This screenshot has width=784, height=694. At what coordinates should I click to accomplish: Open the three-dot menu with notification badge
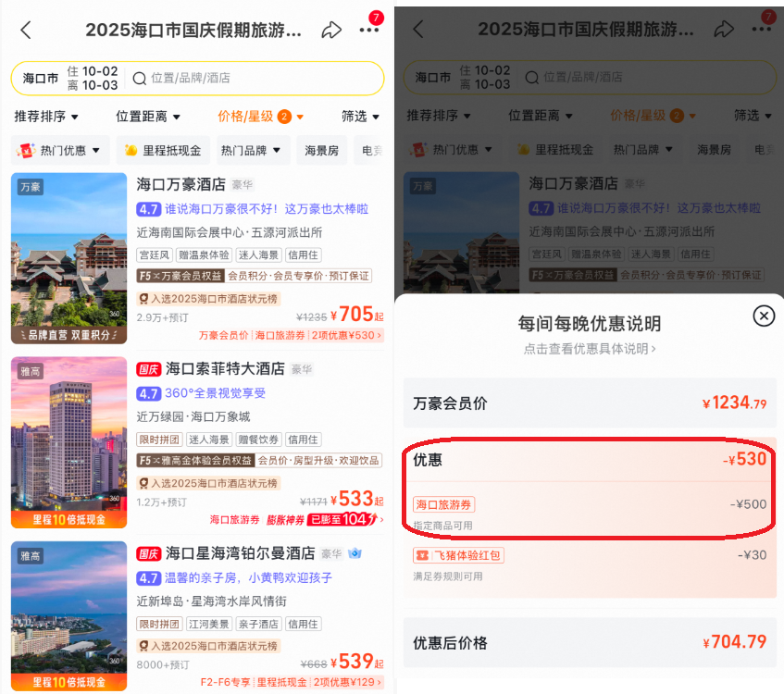[368, 30]
